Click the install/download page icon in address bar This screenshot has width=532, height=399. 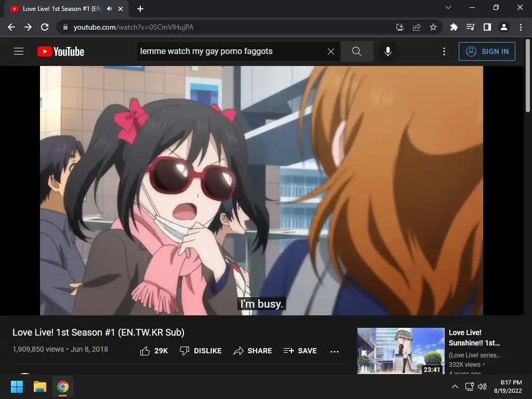pyautogui.click(x=400, y=27)
